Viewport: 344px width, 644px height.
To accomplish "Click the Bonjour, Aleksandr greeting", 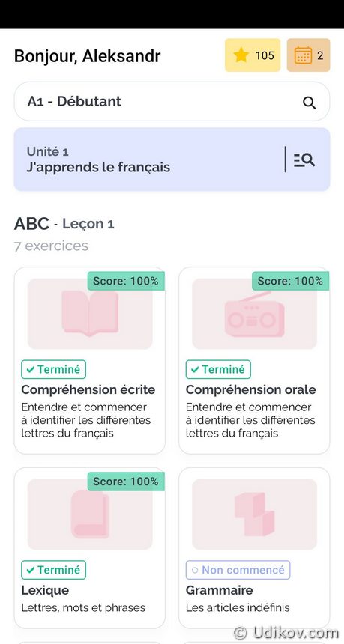I will click(88, 56).
